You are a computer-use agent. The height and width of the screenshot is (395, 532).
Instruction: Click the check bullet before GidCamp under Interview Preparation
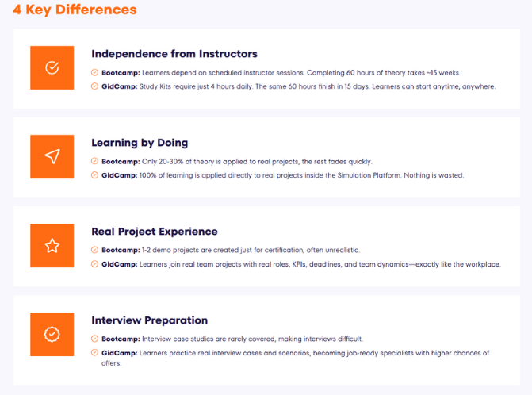(95, 353)
